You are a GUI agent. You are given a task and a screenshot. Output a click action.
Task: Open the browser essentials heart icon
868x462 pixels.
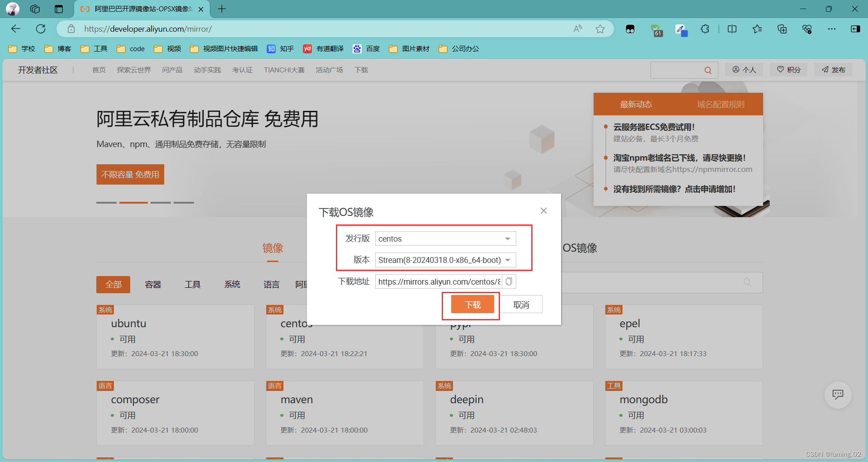[807, 29]
